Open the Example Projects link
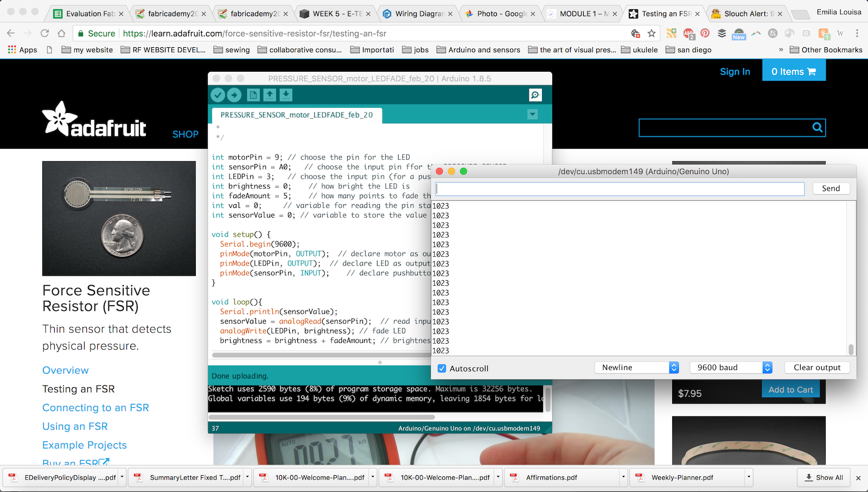Image resolution: width=868 pixels, height=492 pixels. coord(85,445)
